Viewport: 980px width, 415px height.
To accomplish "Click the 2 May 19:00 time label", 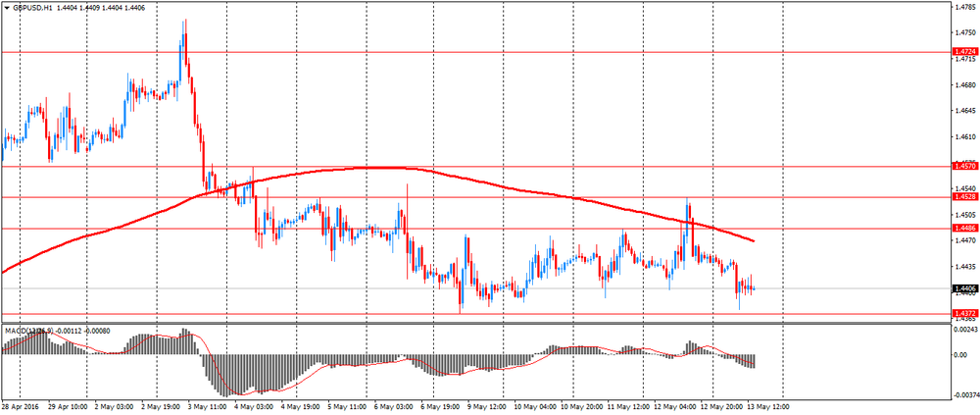I will [160, 407].
